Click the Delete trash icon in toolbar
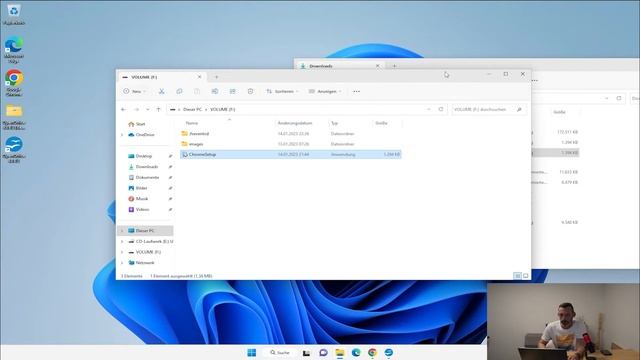Viewport: 640px width, 360px height. tap(250, 91)
